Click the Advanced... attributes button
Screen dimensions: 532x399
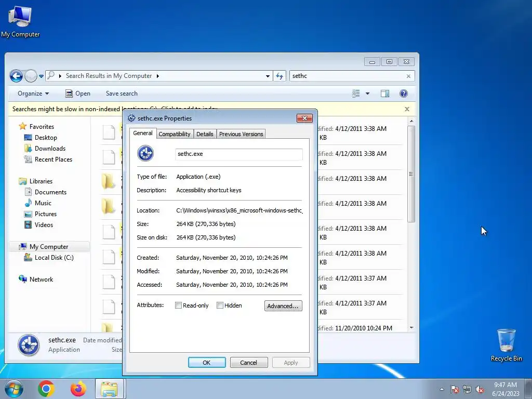pyautogui.click(x=283, y=305)
